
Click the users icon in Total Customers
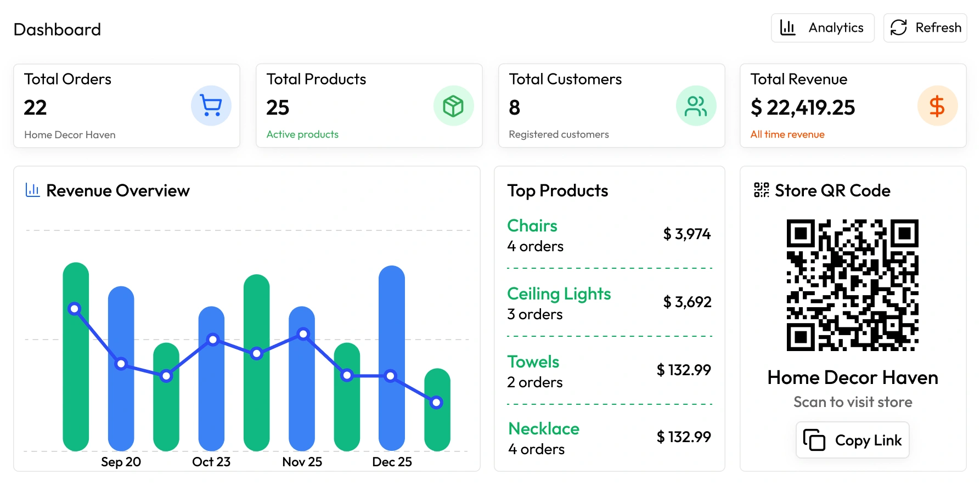(x=696, y=106)
